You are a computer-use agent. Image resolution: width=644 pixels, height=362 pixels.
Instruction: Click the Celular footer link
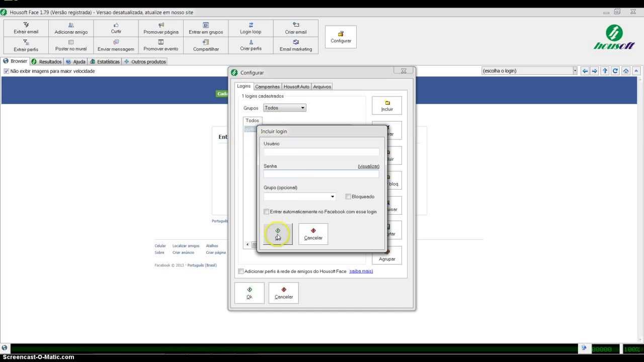pos(160,246)
